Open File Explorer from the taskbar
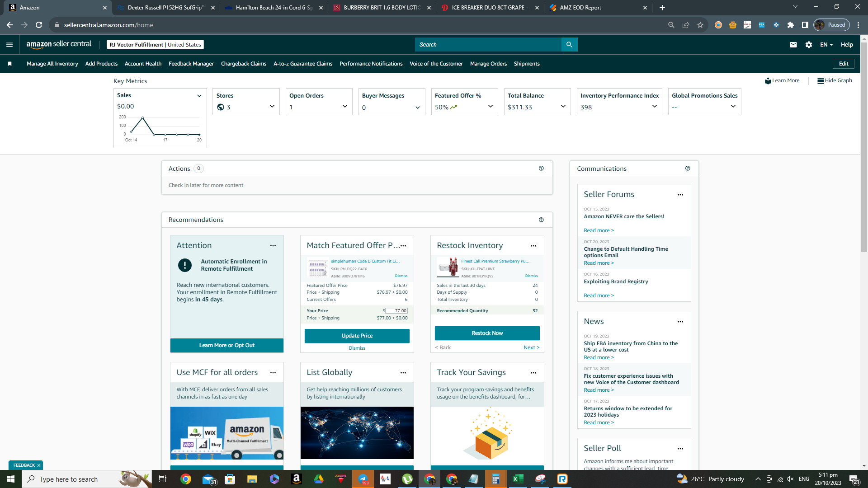This screenshot has height=488, width=868. (x=252, y=479)
